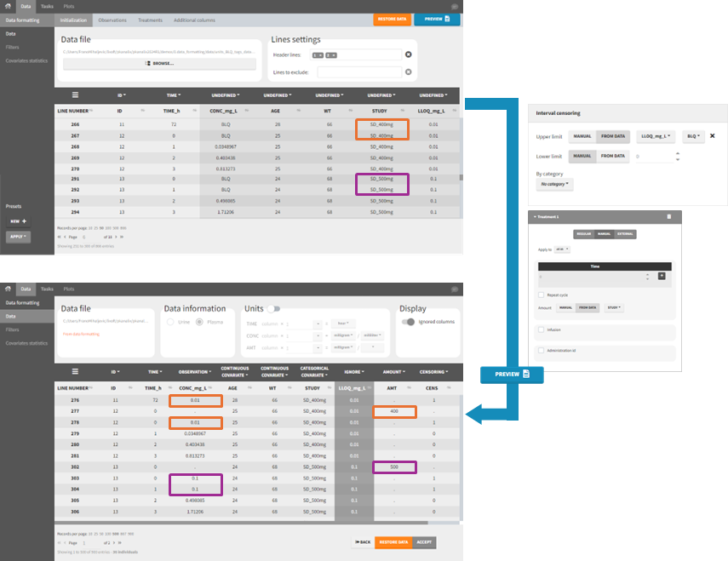Viewport: 728px width, 561px height.
Task: Enable the Repeat cycle checkbox
Action: 542,295
